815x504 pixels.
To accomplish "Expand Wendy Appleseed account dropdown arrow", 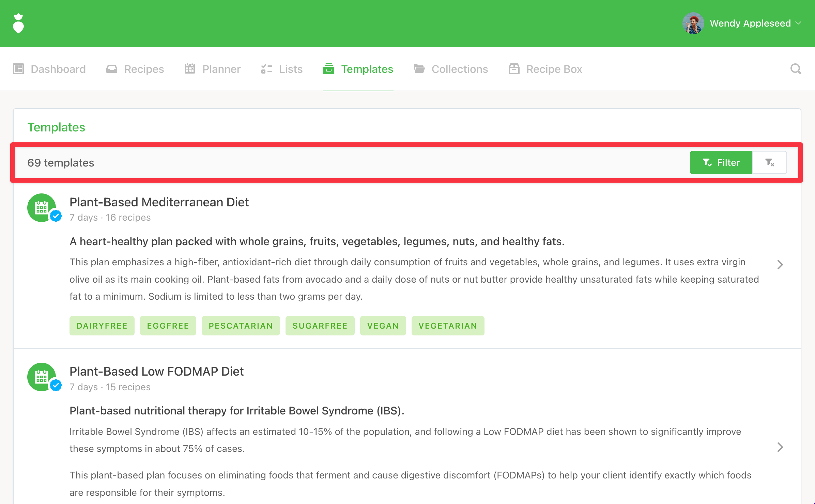I will [x=799, y=23].
